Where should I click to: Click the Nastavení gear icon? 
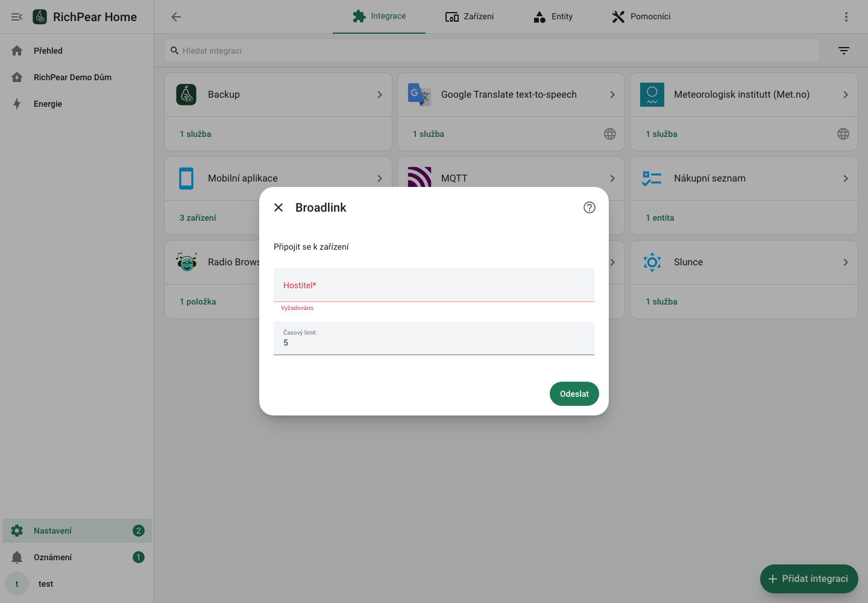(x=17, y=531)
